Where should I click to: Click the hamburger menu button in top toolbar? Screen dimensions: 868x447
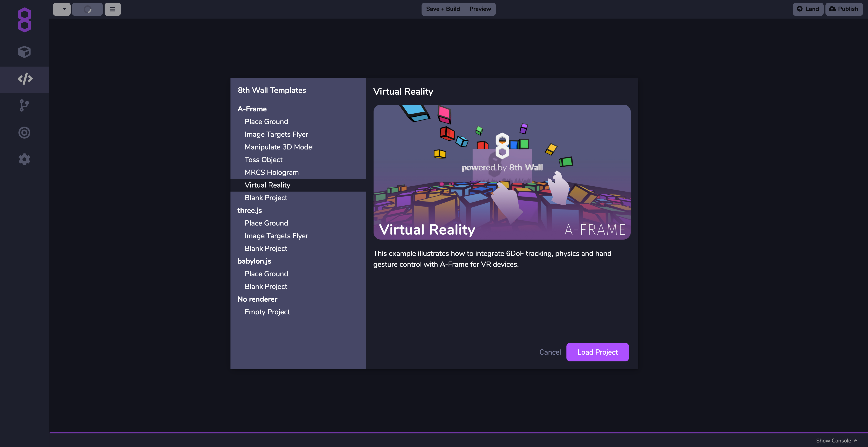tap(113, 9)
